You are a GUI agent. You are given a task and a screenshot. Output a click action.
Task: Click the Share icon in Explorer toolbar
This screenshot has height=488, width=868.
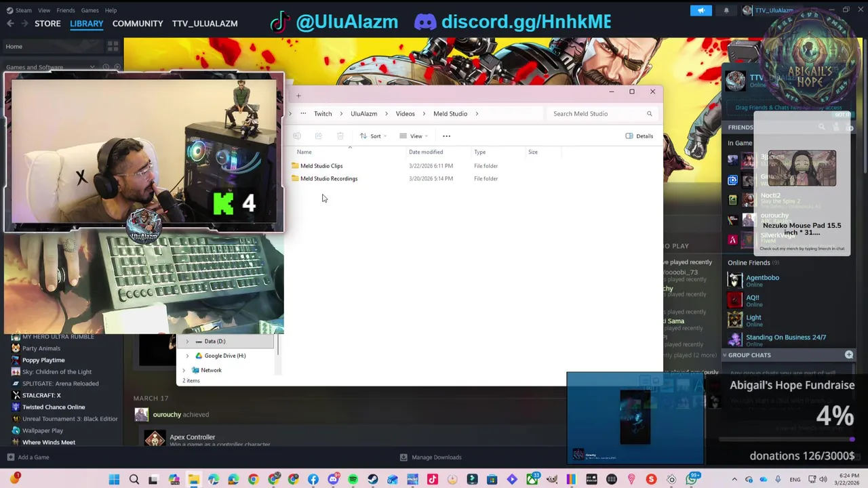318,136
